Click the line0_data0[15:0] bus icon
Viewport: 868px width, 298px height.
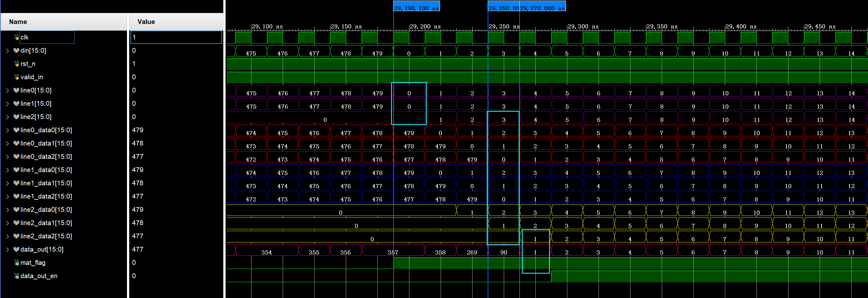[x=16, y=130]
